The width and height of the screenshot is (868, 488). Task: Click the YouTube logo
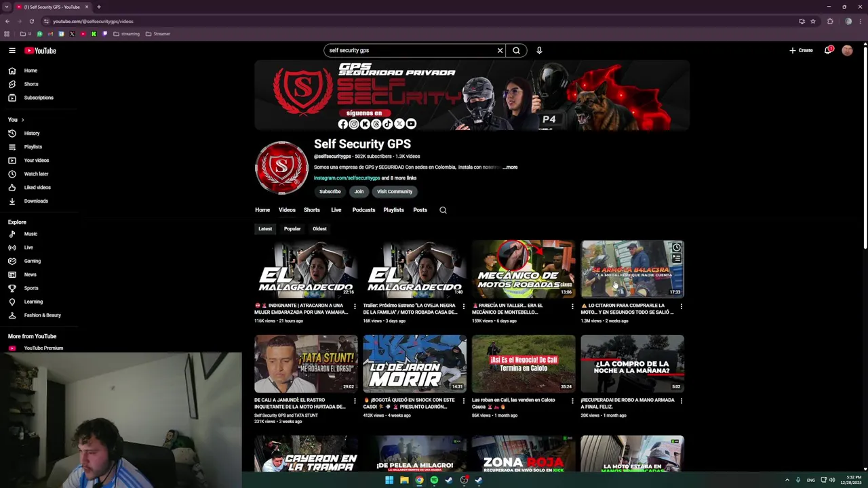pos(41,50)
